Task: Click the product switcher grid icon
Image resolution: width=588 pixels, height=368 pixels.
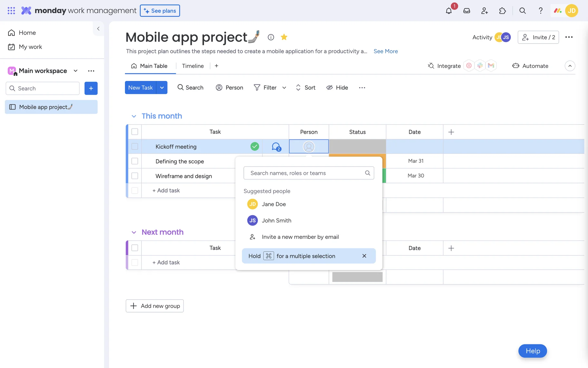Action: tap(11, 11)
